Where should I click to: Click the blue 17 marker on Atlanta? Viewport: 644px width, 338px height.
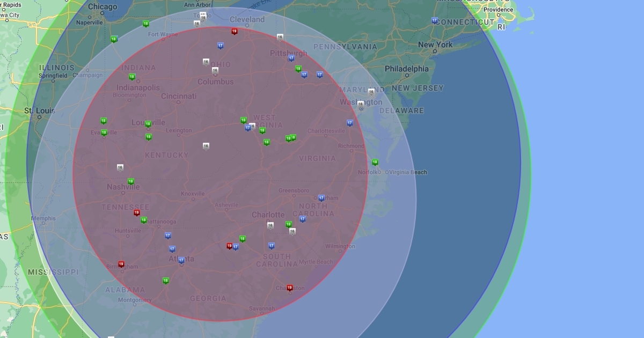click(x=181, y=260)
